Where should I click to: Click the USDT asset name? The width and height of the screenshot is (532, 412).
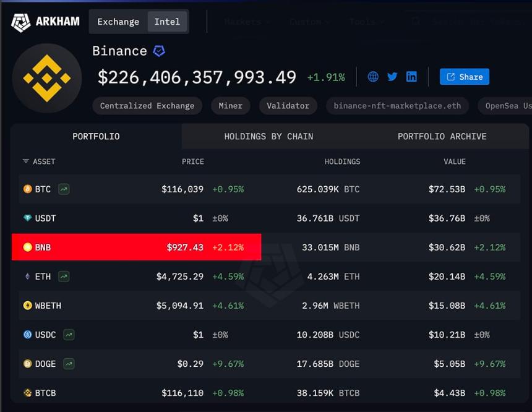click(45, 218)
